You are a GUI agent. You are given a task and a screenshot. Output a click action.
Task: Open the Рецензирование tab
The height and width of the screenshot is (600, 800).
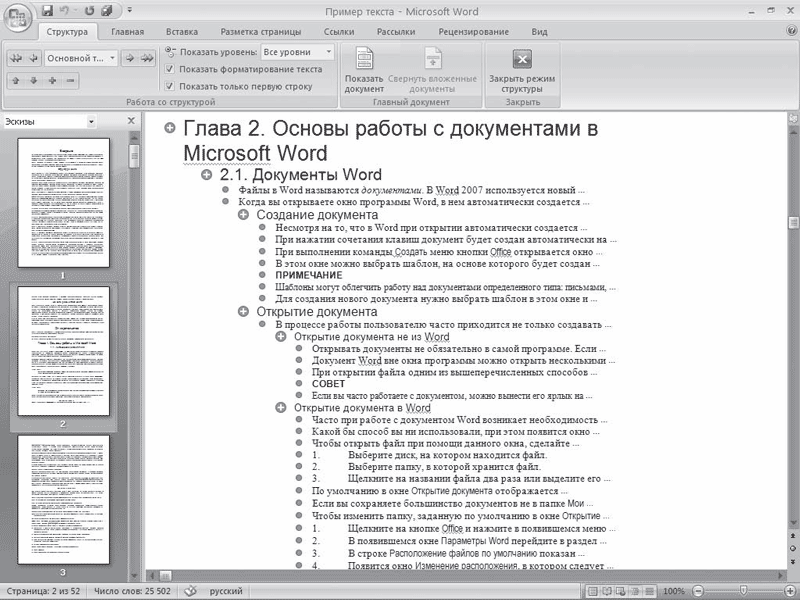[473, 32]
